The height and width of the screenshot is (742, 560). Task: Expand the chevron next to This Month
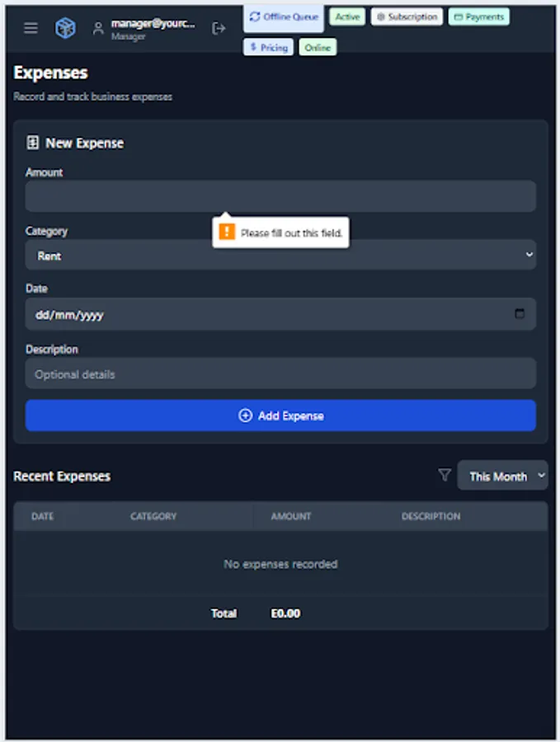coord(539,475)
